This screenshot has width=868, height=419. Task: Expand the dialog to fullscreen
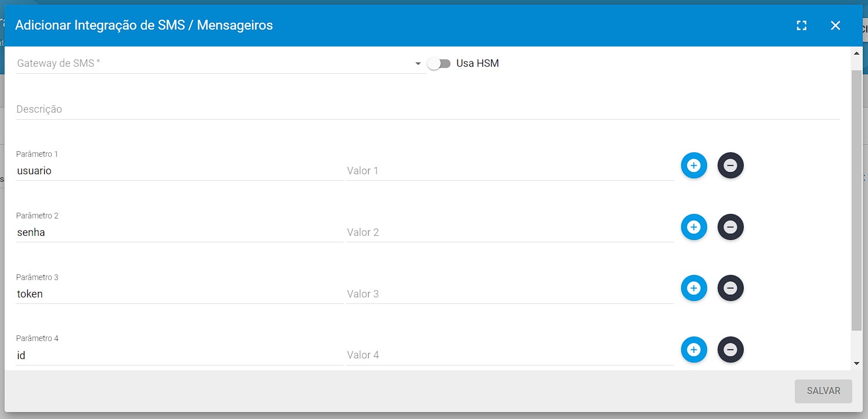point(802,26)
